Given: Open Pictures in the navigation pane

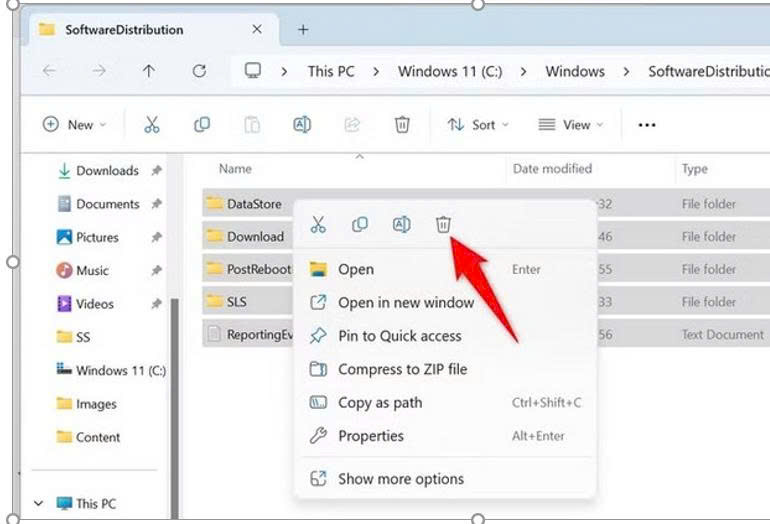Looking at the screenshot, I should pos(88,237).
